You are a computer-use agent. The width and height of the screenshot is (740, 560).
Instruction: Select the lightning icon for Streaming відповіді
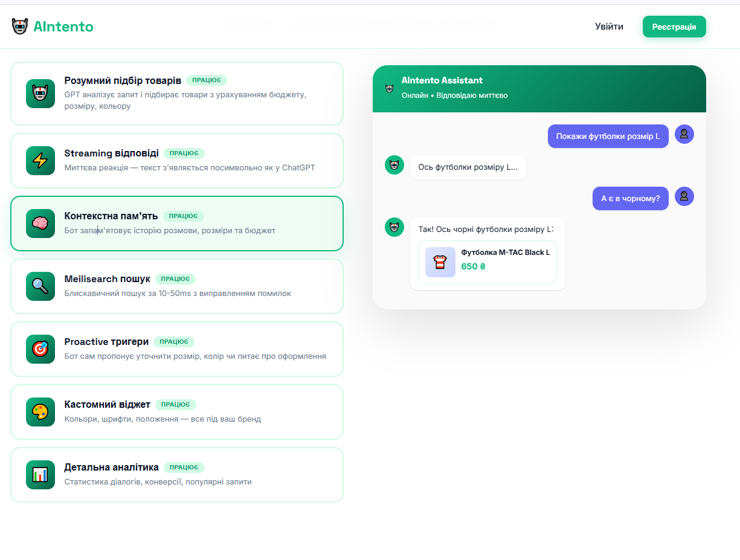pyautogui.click(x=40, y=161)
